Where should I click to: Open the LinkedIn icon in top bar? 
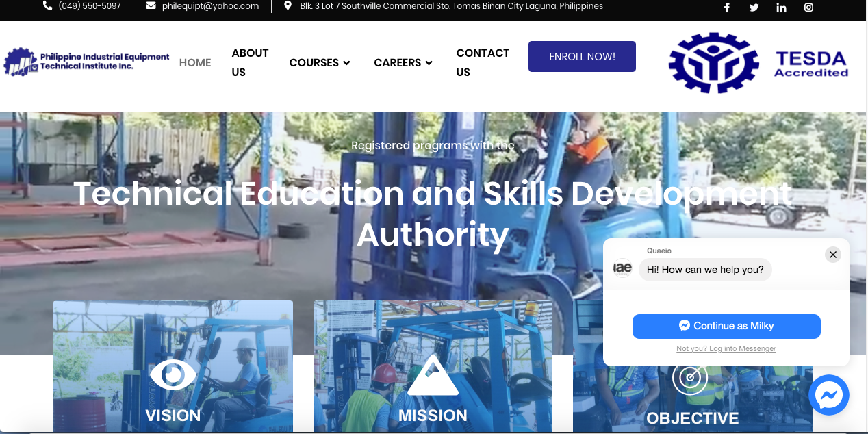coord(781,8)
